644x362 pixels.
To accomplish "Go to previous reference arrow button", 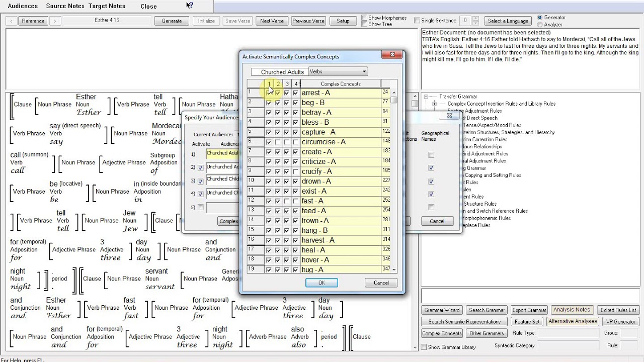I will click(12, 21).
